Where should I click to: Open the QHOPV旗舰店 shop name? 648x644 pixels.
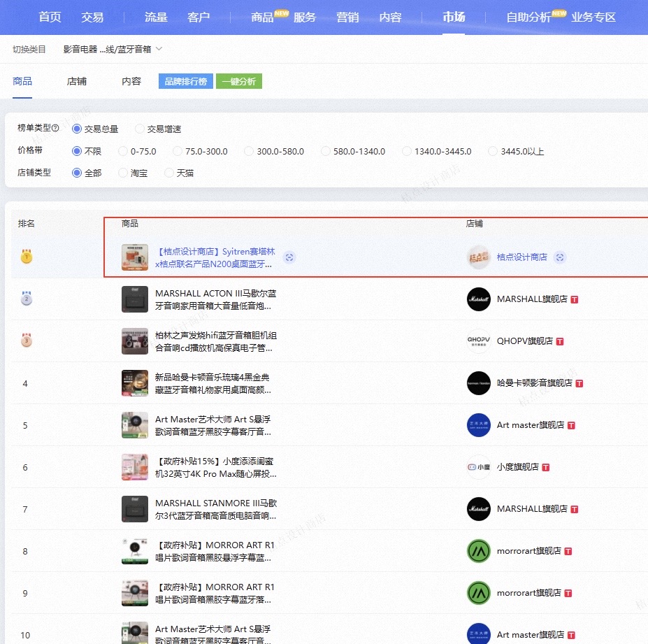tap(525, 341)
